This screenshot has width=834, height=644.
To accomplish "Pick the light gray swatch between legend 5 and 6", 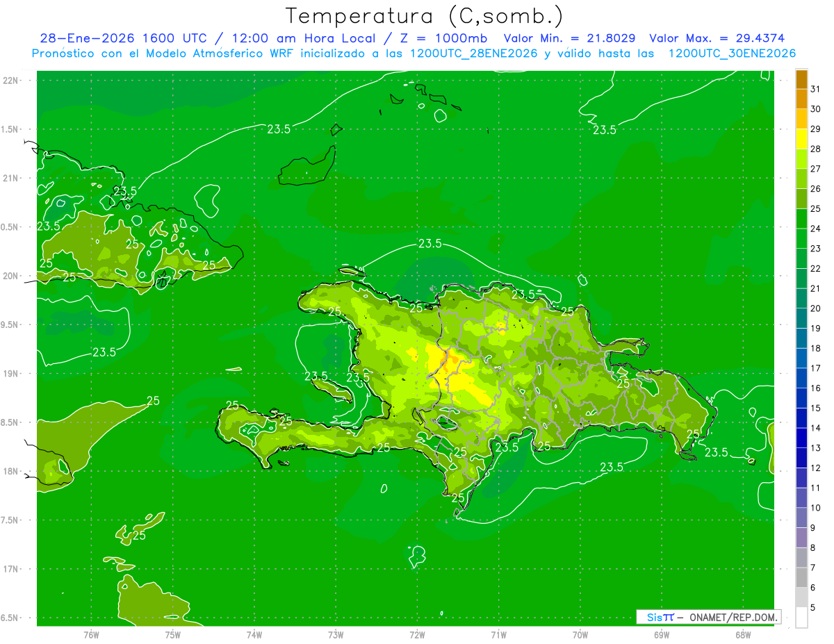I will pyautogui.click(x=801, y=597).
